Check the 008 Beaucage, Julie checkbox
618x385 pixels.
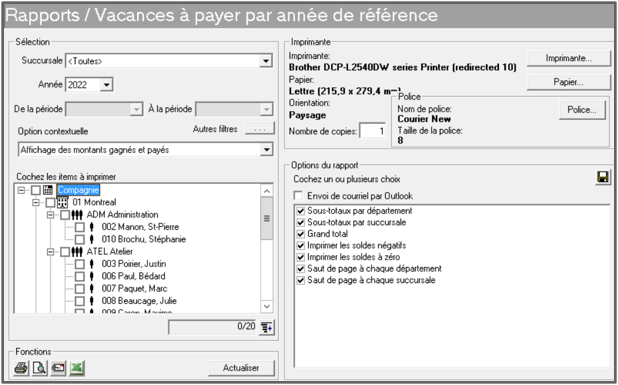coord(80,301)
